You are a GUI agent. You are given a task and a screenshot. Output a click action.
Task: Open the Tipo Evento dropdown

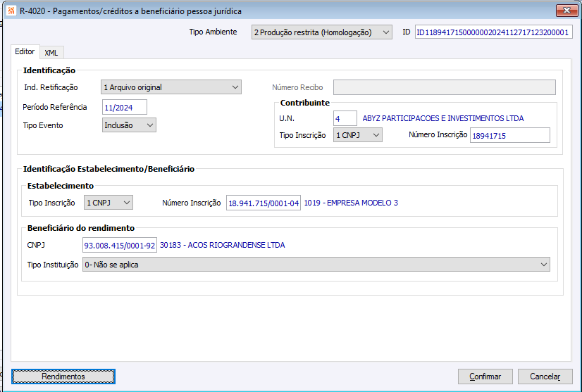(129, 125)
